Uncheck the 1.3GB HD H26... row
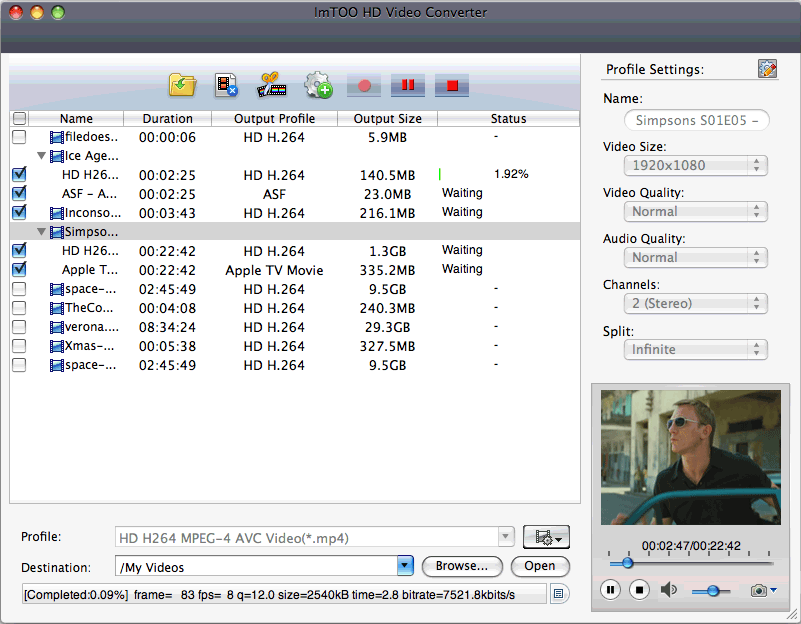The width and height of the screenshot is (801, 624). point(19,250)
